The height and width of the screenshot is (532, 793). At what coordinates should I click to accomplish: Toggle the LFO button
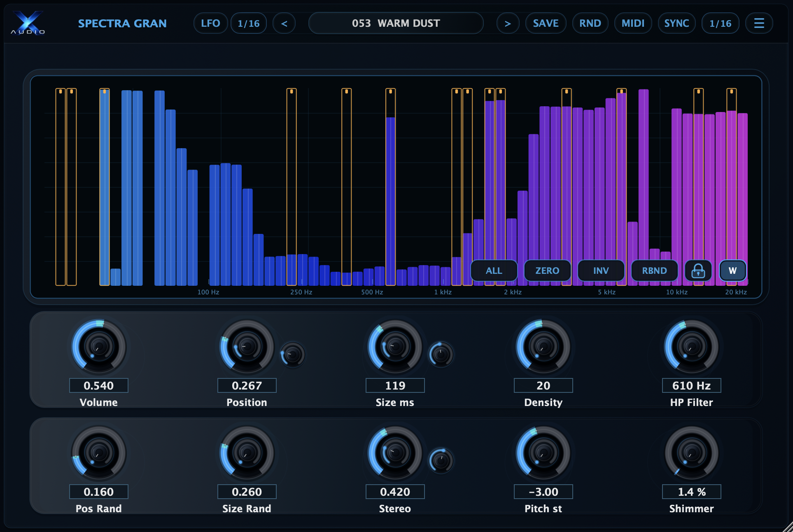[x=210, y=23]
